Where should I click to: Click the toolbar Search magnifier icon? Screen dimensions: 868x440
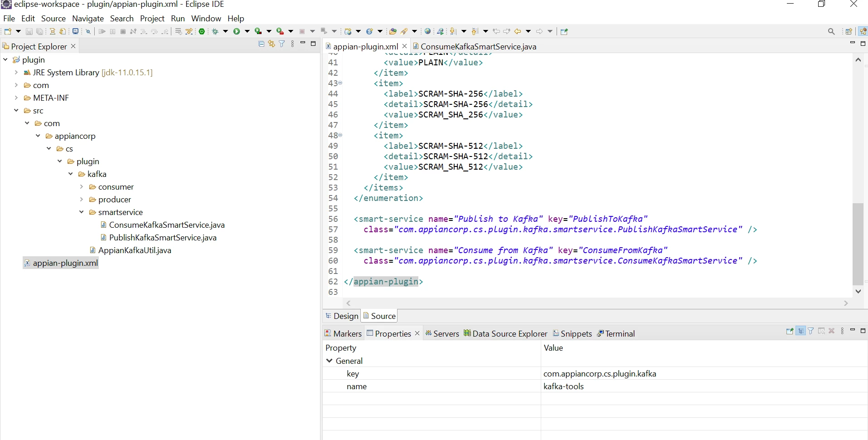click(831, 31)
